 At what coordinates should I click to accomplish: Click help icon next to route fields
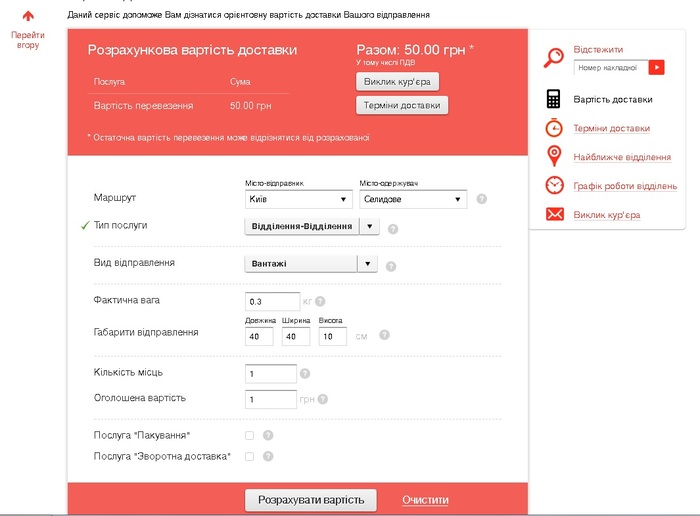click(482, 199)
